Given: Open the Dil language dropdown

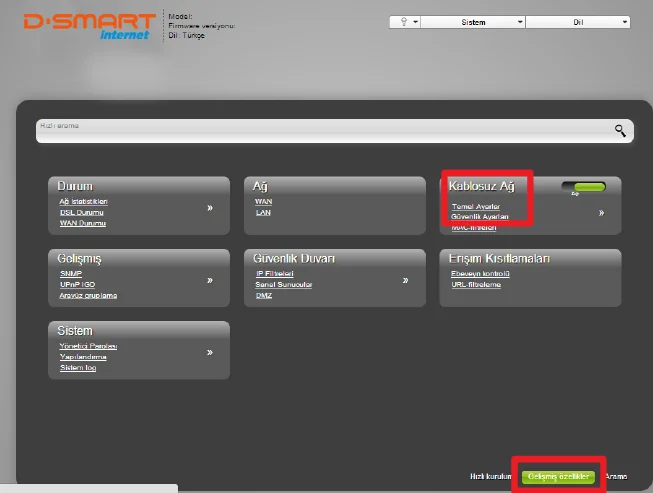Looking at the screenshot, I should (579, 21).
